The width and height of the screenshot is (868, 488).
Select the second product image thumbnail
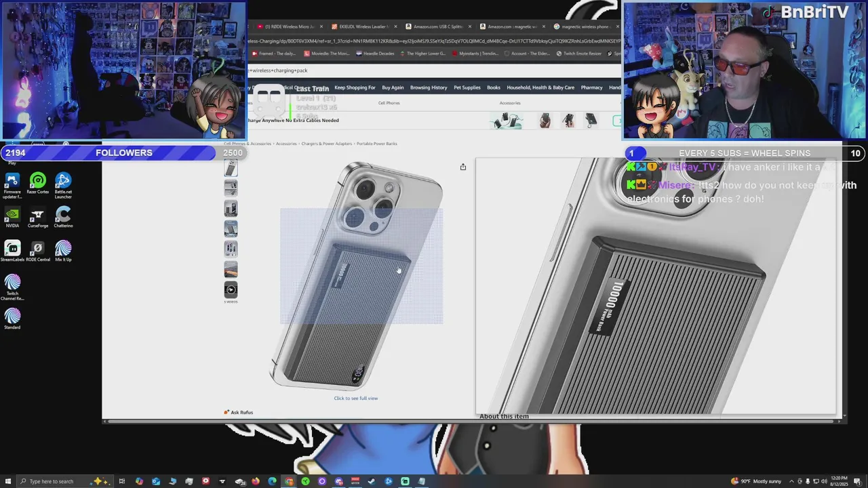tap(231, 188)
